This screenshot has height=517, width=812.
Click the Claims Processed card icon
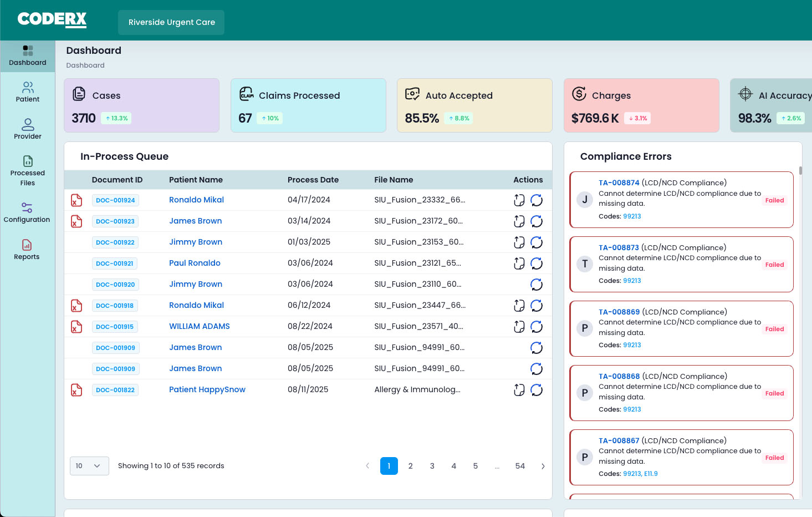point(246,94)
